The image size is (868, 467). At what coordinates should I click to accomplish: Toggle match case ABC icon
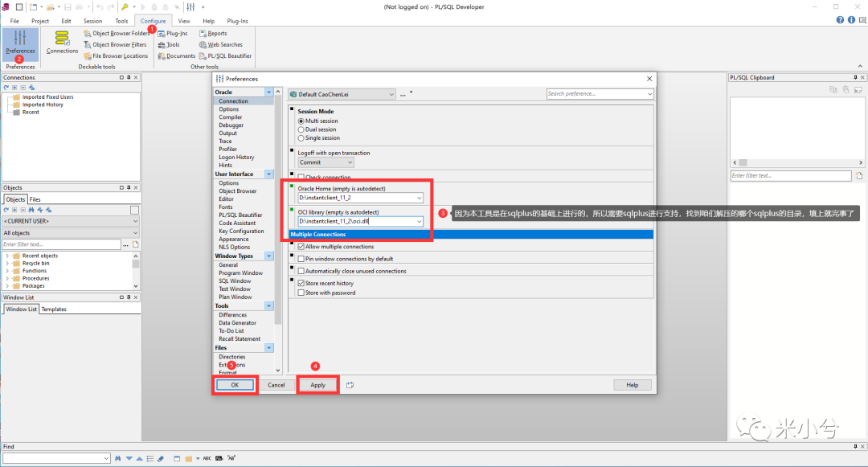coord(207,458)
